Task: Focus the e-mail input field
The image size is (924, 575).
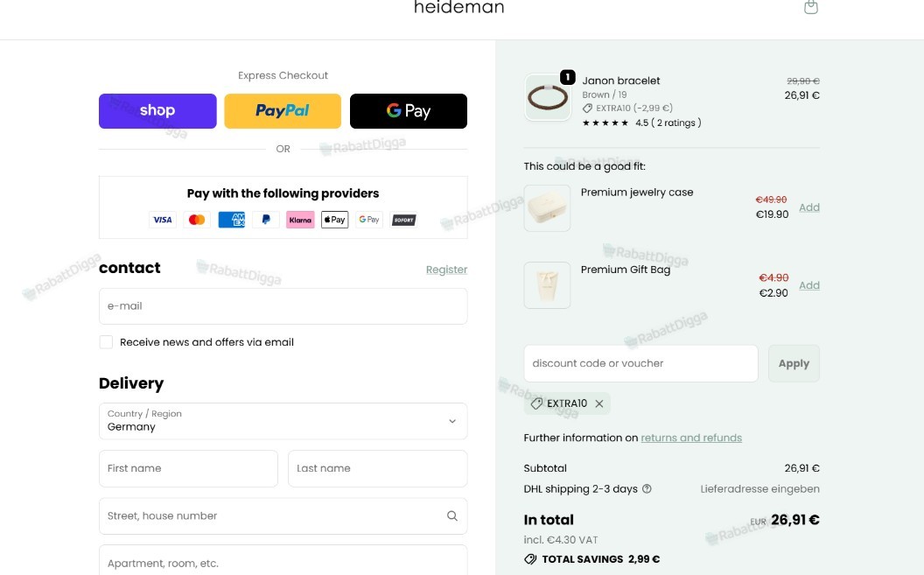Action: coord(283,305)
